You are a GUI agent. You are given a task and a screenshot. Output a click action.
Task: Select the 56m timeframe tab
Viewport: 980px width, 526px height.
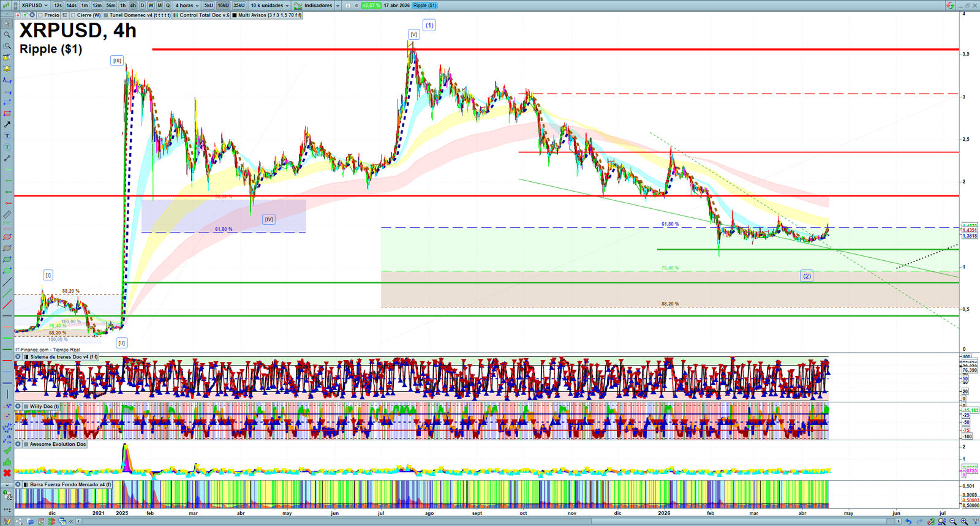110,6
